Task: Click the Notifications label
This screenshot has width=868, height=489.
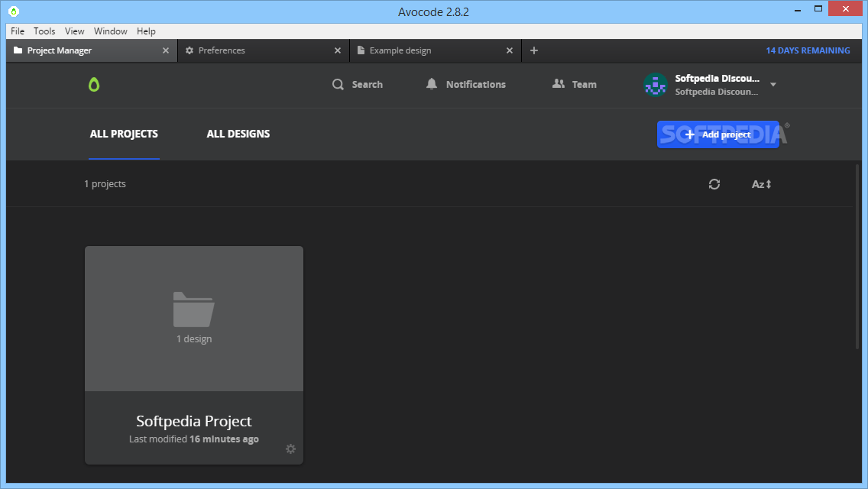Action: [x=476, y=85]
